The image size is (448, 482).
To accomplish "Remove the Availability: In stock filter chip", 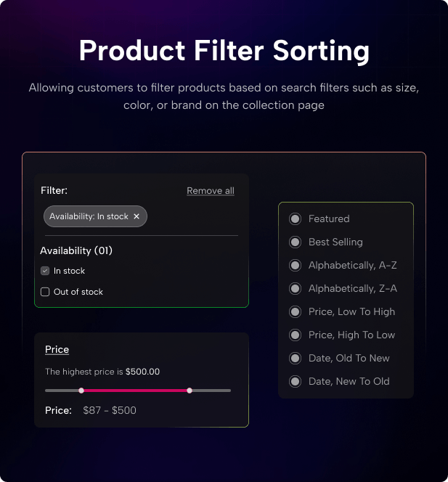I will click(137, 216).
